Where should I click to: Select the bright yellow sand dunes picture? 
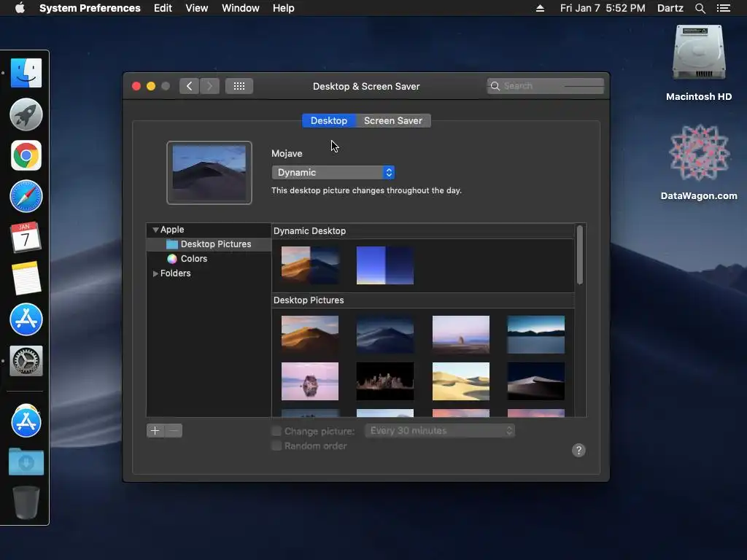click(x=461, y=381)
